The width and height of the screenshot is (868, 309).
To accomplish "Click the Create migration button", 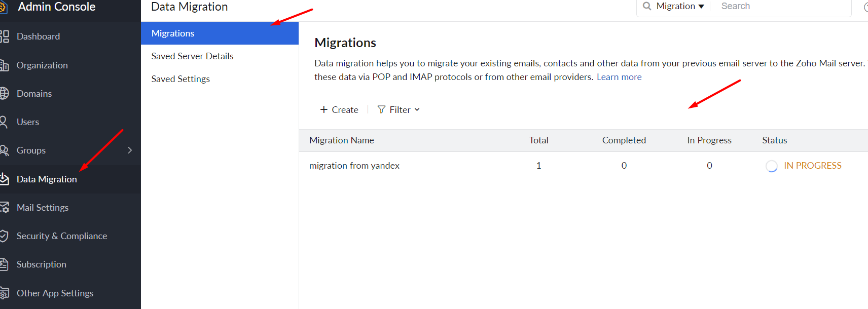I will pos(339,109).
